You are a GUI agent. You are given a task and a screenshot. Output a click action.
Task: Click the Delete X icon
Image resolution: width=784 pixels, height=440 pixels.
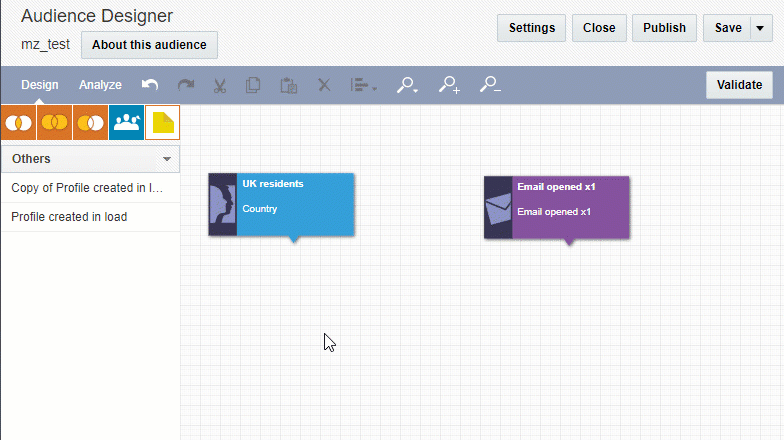[x=324, y=84]
